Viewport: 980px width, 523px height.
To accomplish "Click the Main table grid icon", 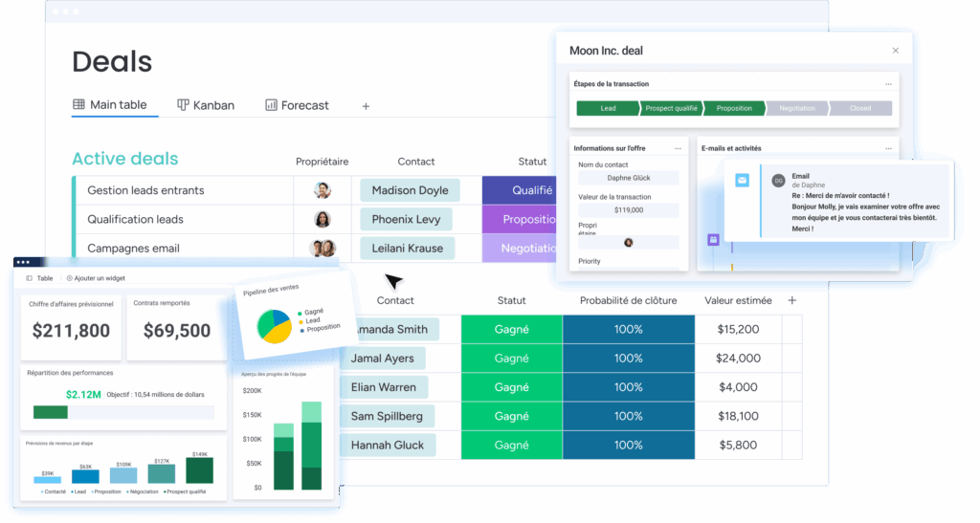I will click(78, 104).
